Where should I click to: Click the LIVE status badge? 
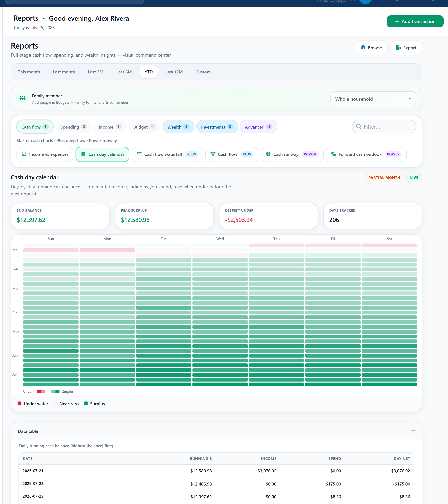coord(414,177)
